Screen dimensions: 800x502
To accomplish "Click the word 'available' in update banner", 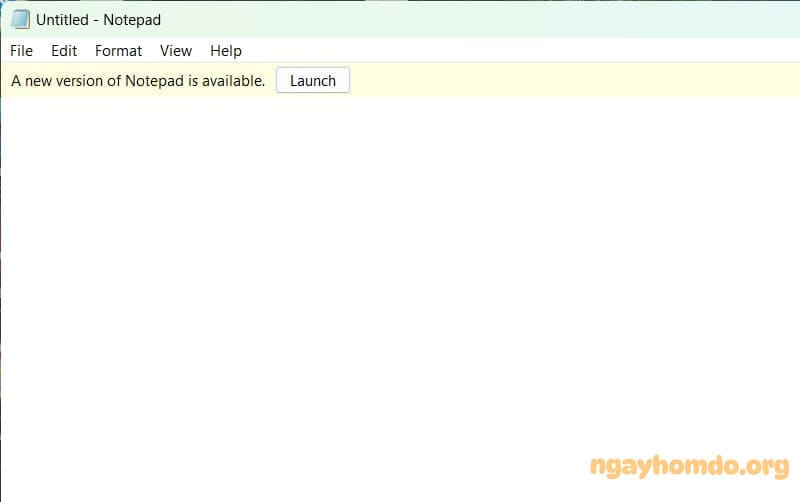I will pos(233,81).
